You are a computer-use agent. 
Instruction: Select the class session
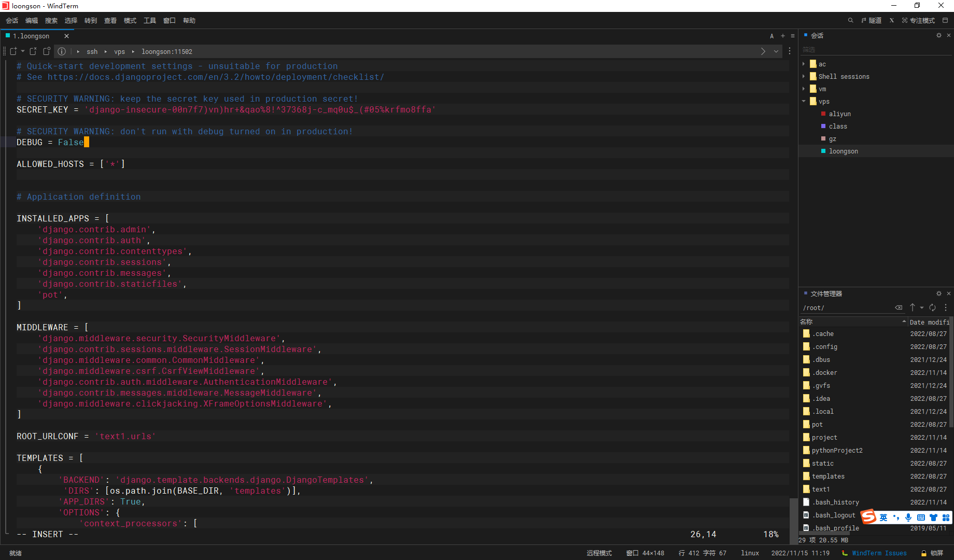coord(838,127)
